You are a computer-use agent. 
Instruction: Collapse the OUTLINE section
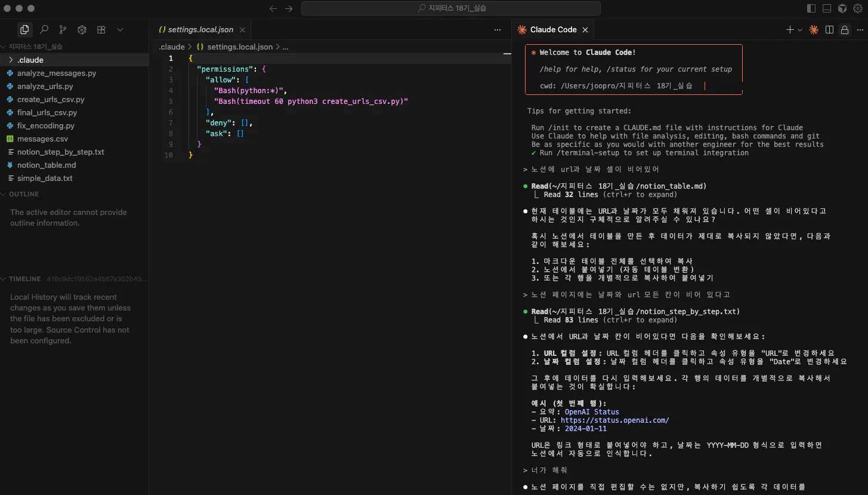pos(75,194)
